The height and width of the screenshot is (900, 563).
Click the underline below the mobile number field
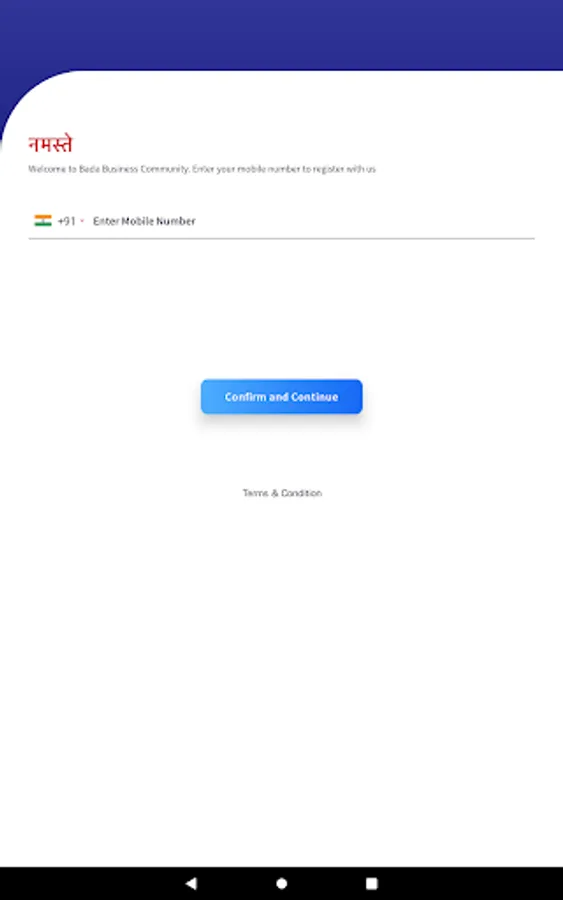[281, 238]
